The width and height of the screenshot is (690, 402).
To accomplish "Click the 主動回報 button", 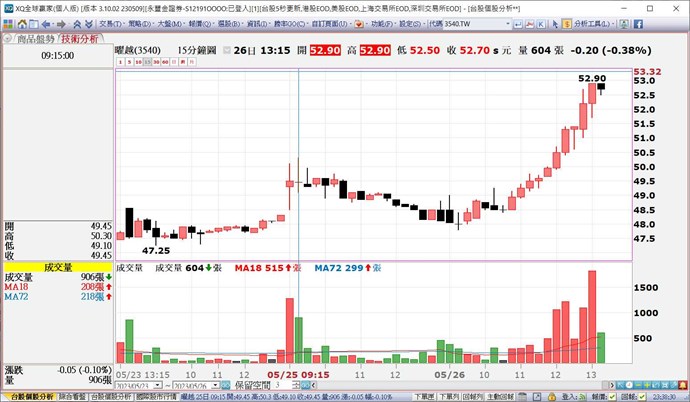I will (500, 397).
